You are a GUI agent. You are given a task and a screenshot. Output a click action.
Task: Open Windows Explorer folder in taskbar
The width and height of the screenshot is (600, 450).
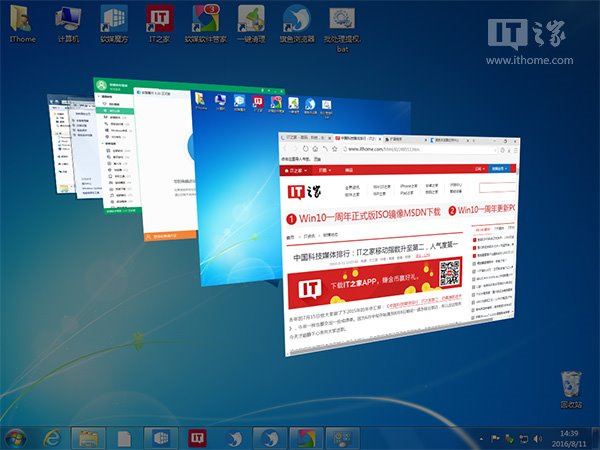88,437
